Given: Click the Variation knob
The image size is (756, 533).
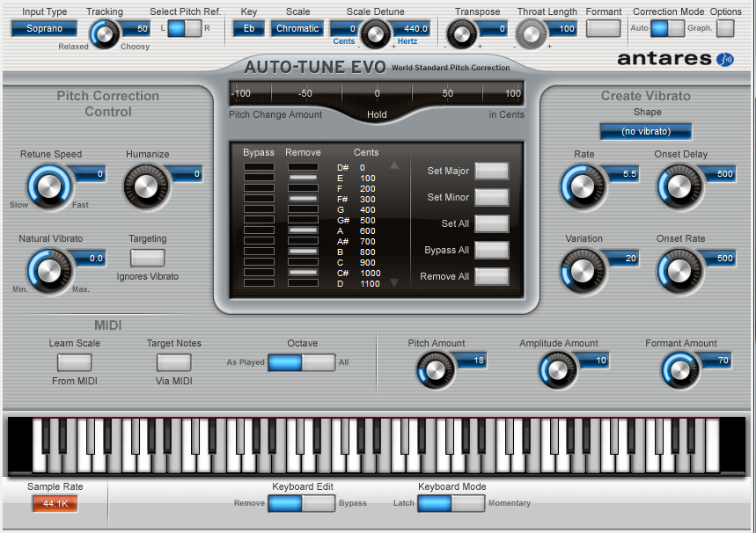Looking at the screenshot, I should 583,271.
